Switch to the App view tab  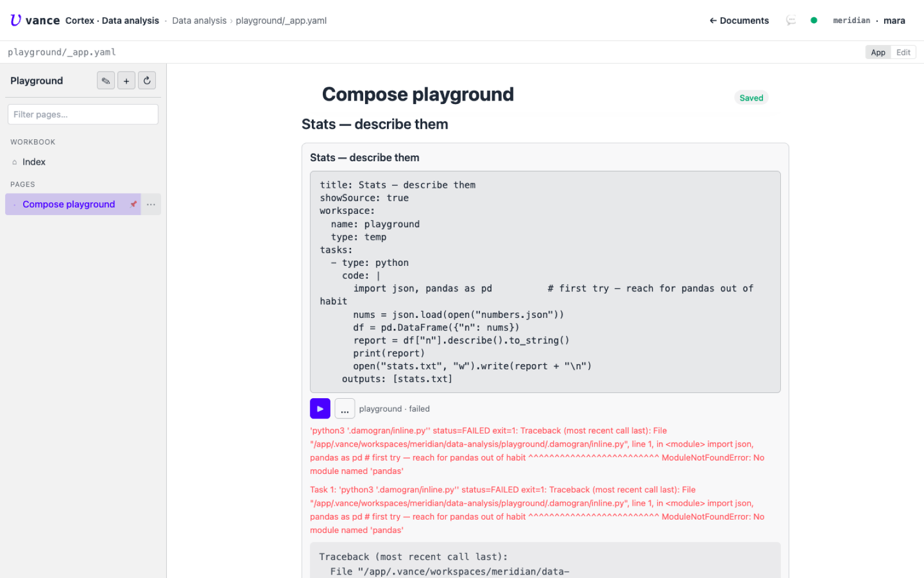point(878,53)
